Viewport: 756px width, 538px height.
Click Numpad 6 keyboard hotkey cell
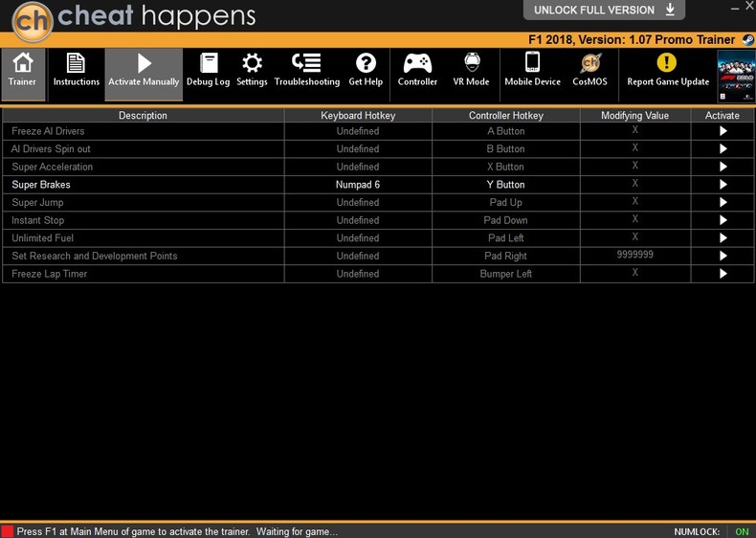click(358, 185)
